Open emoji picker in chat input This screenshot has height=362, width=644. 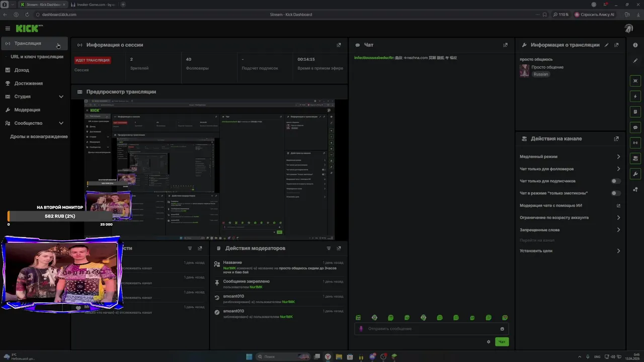(x=502, y=329)
